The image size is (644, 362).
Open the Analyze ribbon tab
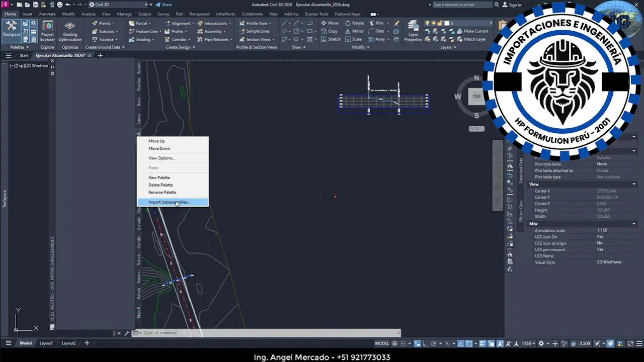(88, 14)
